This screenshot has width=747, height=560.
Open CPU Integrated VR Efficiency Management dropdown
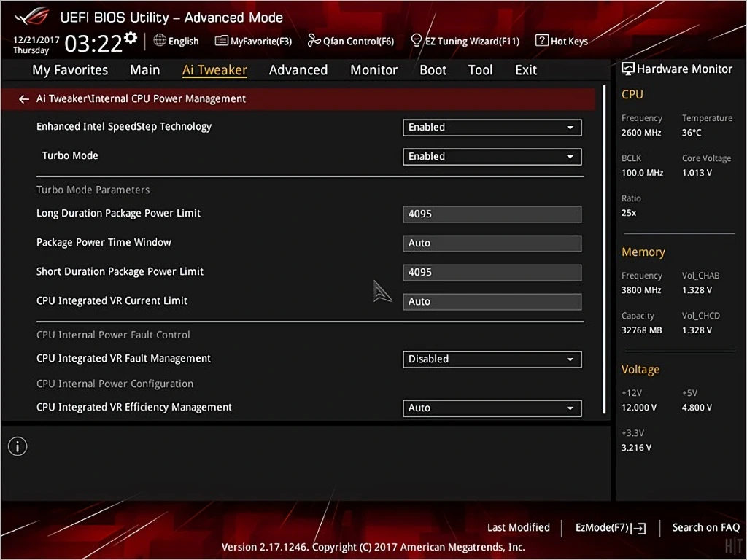click(x=492, y=408)
